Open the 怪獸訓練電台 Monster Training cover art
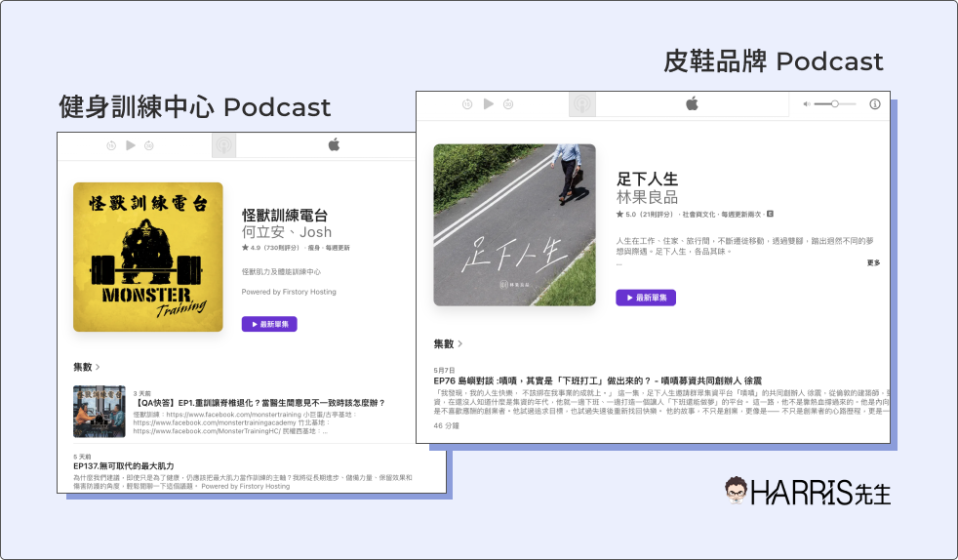The height and width of the screenshot is (560, 958). tap(148, 258)
